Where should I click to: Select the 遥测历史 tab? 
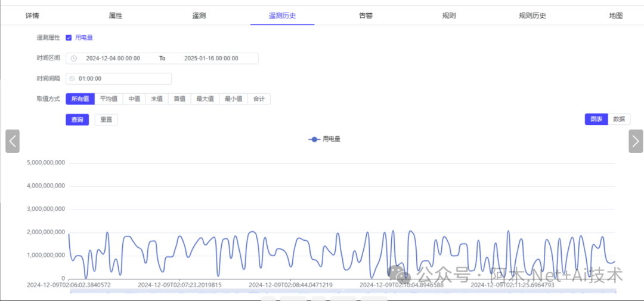(x=282, y=16)
